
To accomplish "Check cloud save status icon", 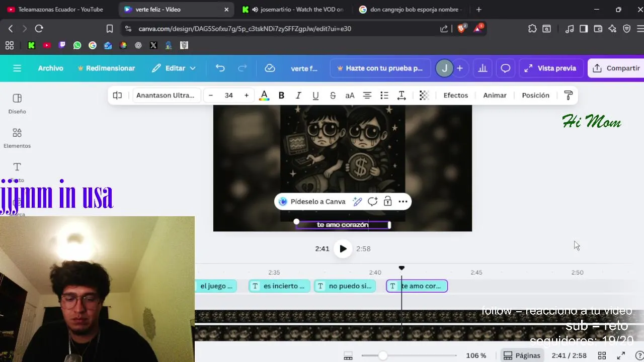I will point(270,68).
